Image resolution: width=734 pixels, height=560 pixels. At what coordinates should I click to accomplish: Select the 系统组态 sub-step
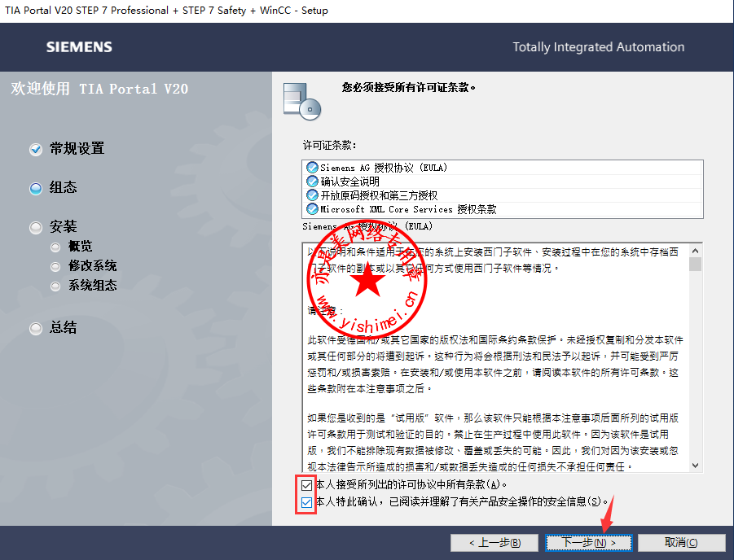point(92,286)
